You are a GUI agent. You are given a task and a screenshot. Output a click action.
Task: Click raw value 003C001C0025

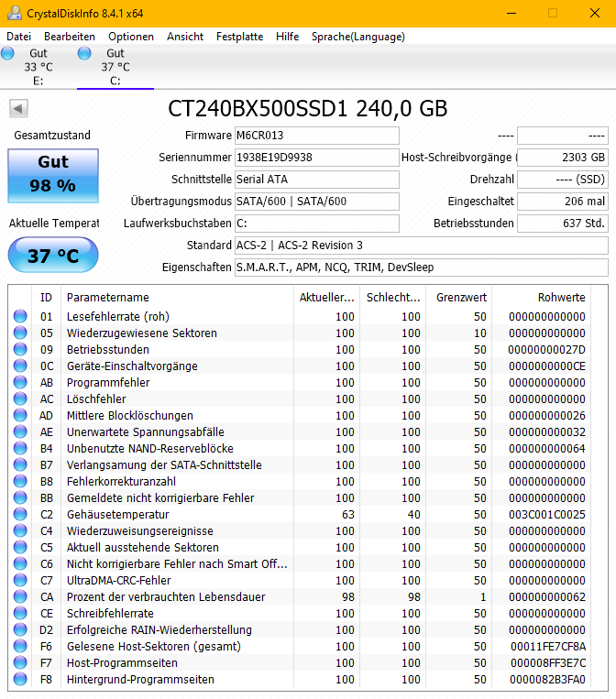pos(547,515)
